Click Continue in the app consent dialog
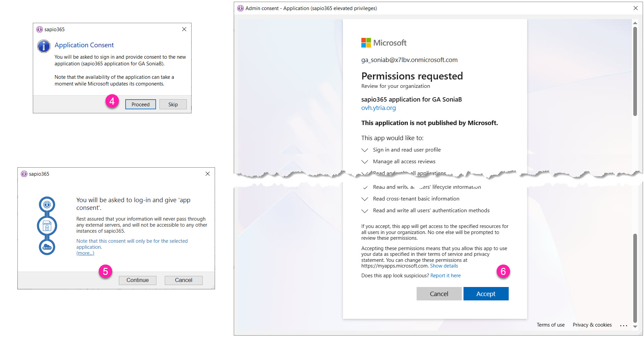Screen dimensions: 644x345 tap(137, 280)
